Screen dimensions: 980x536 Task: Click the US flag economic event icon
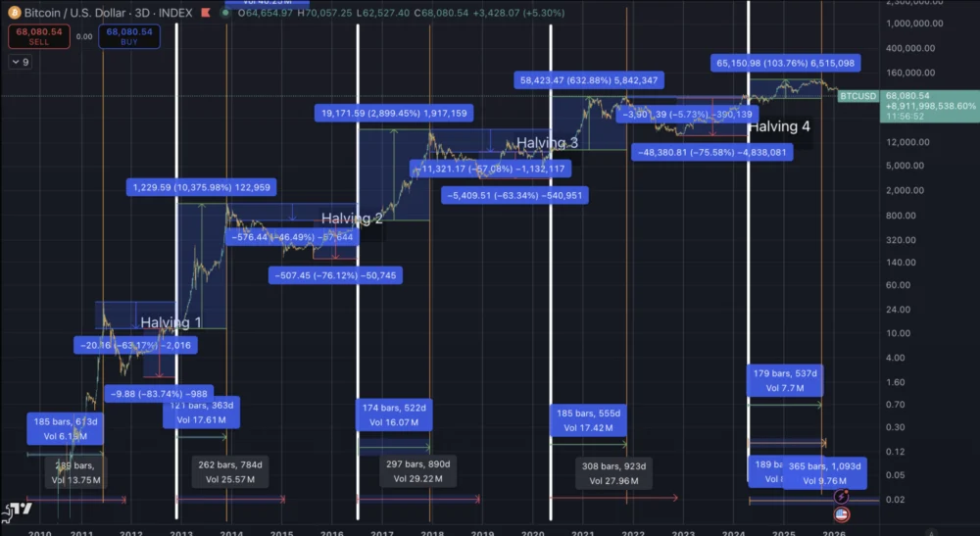click(841, 514)
